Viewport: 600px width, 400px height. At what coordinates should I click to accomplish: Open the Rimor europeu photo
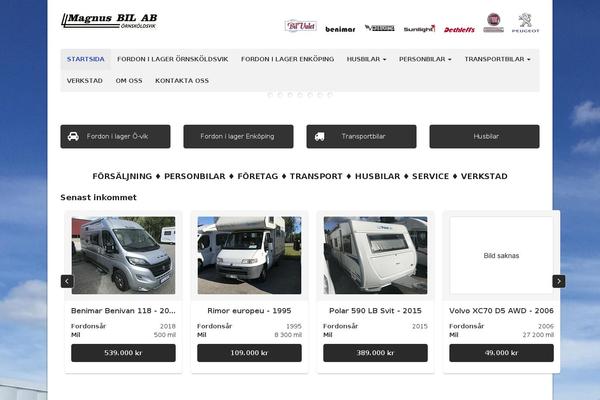(x=249, y=255)
